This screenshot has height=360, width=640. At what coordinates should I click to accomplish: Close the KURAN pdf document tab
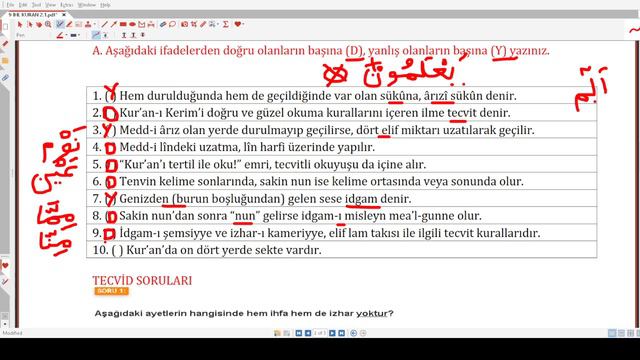(x=64, y=15)
